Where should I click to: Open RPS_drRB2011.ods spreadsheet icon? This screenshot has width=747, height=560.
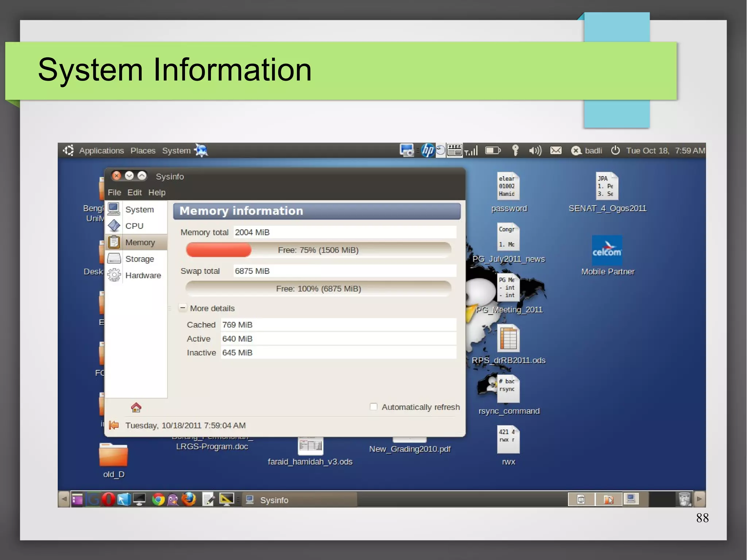tap(508, 339)
